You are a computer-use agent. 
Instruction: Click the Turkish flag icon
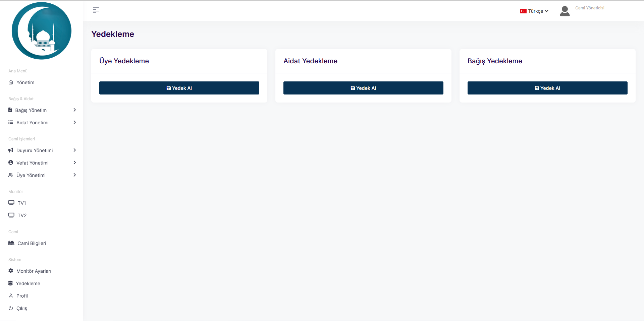(x=523, y=11)
